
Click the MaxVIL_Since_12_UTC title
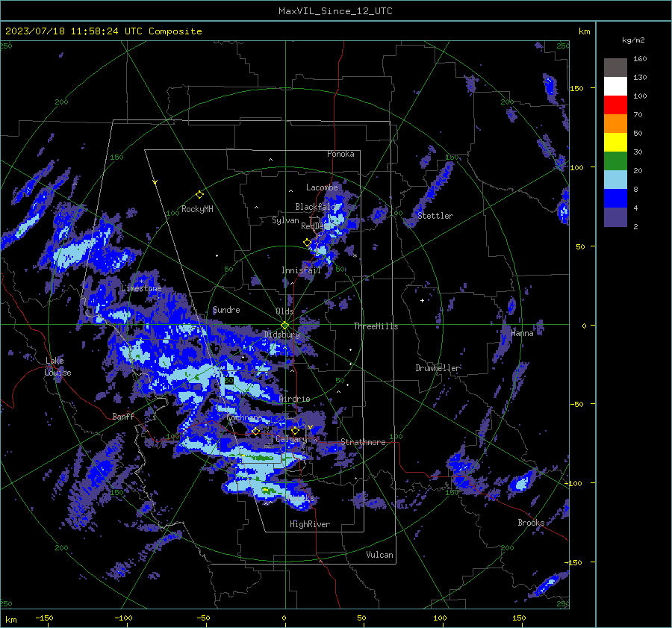pos(335,11)
